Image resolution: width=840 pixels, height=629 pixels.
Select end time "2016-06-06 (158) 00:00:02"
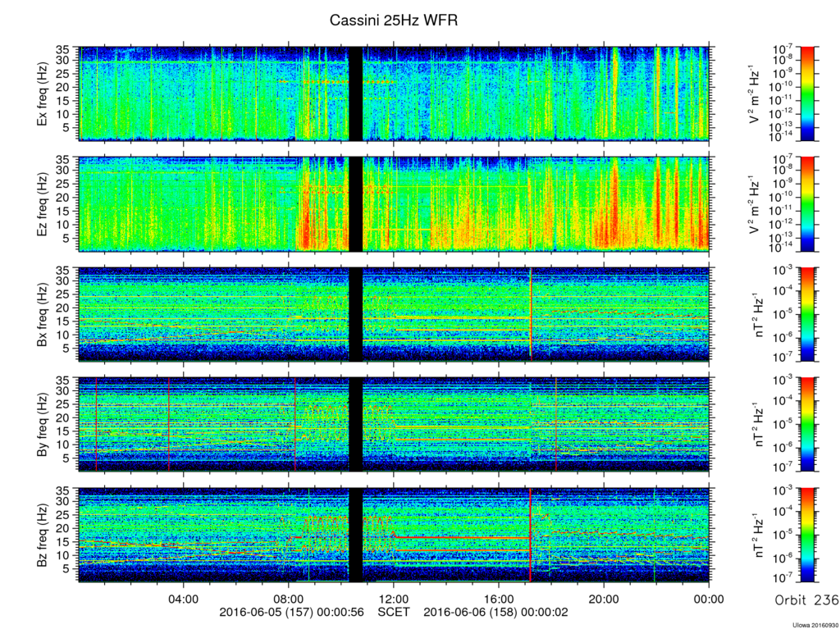click(496, 612)
